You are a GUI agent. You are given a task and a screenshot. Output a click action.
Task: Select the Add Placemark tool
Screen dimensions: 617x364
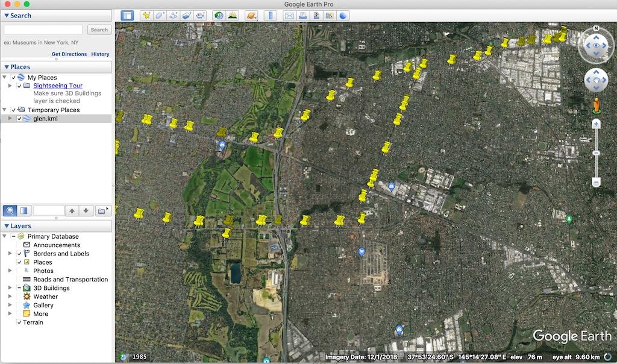[x=146, y=15]
